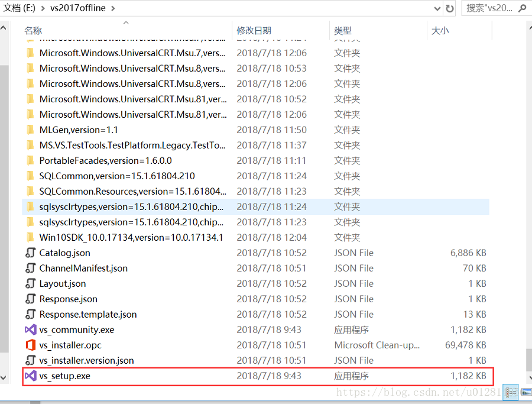Expand chevron after vs2017offline breadcrumb
The image size is (532, 404).
point(113,8)
